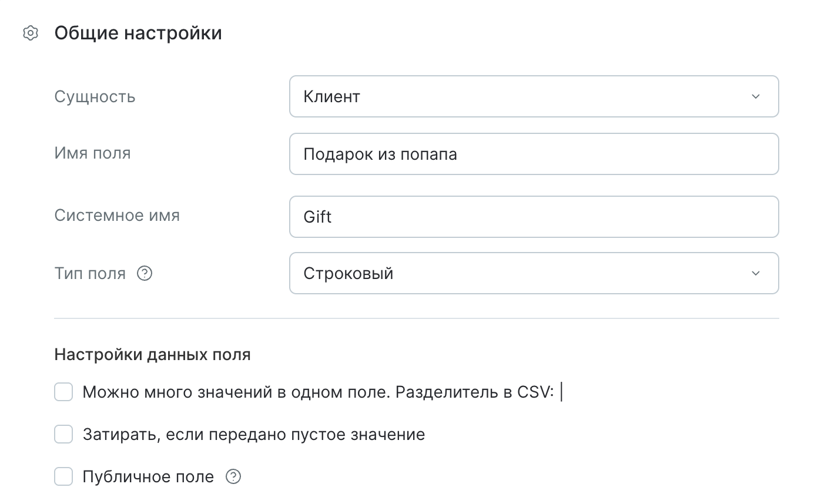The height and width of the screenshot is (504, 831).
Task: Open the Тип поля dropdown showing Строковый
Action: click(x=534, y=273)
